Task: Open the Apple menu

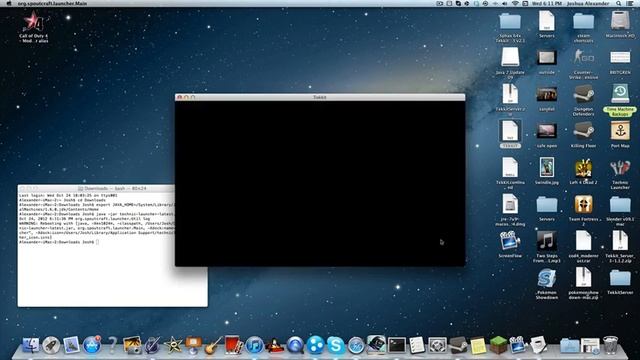Action: [x=9, y=3]
